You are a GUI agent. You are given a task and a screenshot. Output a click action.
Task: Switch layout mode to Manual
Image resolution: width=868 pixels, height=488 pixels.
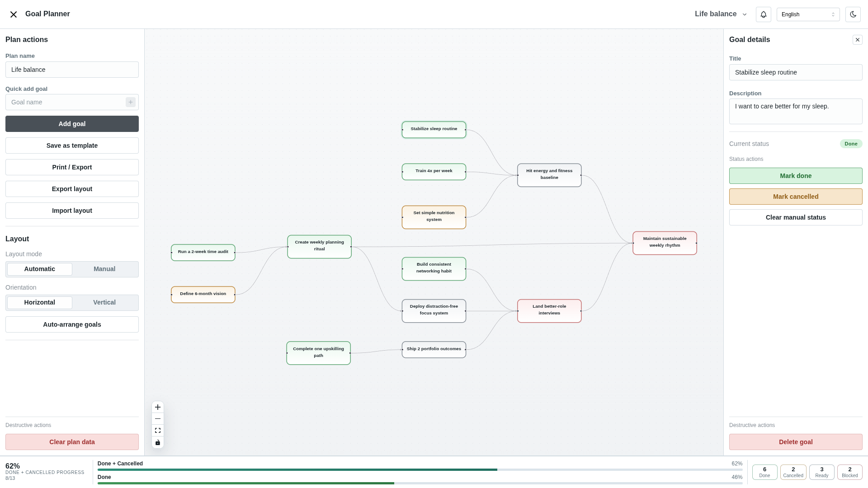coord(104,269)
